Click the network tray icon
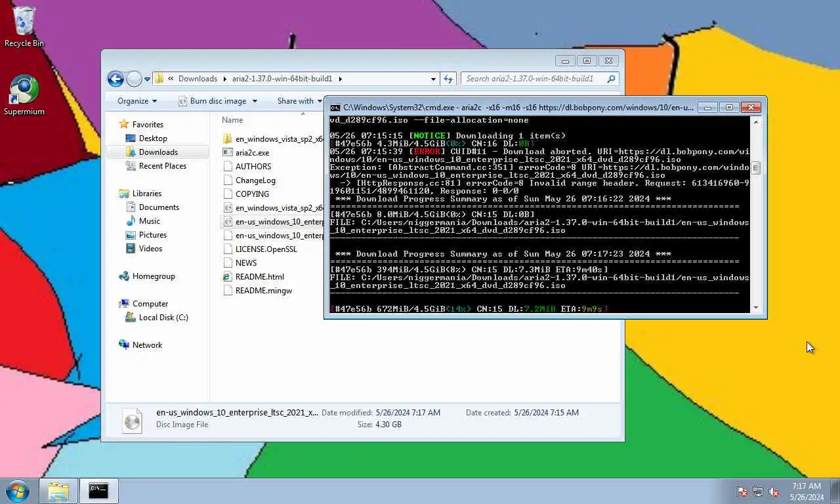The width and height of the screenshot is (840, 504). 758,492
